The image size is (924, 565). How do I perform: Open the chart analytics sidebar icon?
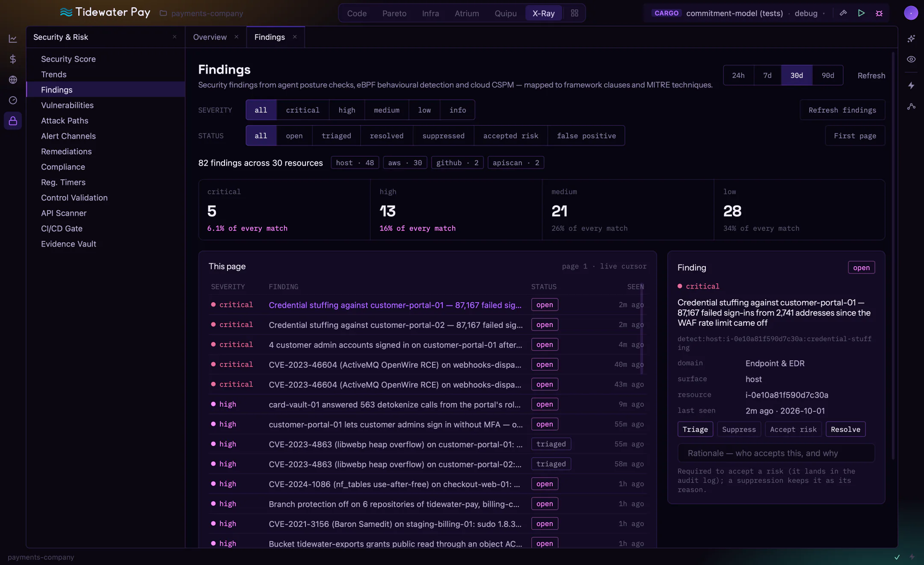click(13, 39)
